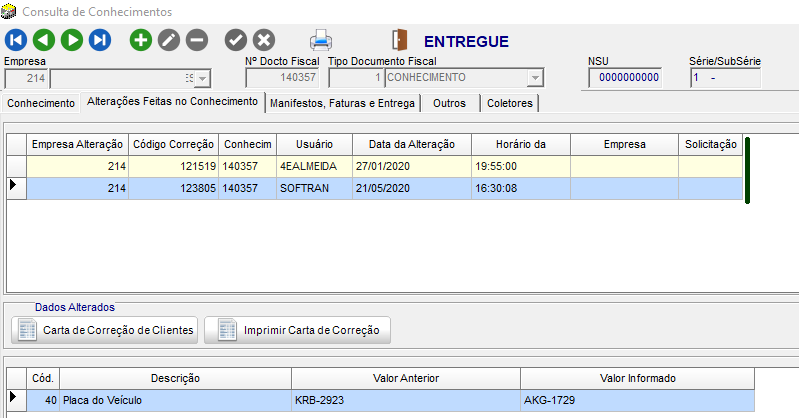
Task: Click the green vertical scrollbar bar
Action: pyautogui.click(x=747, y=170)
